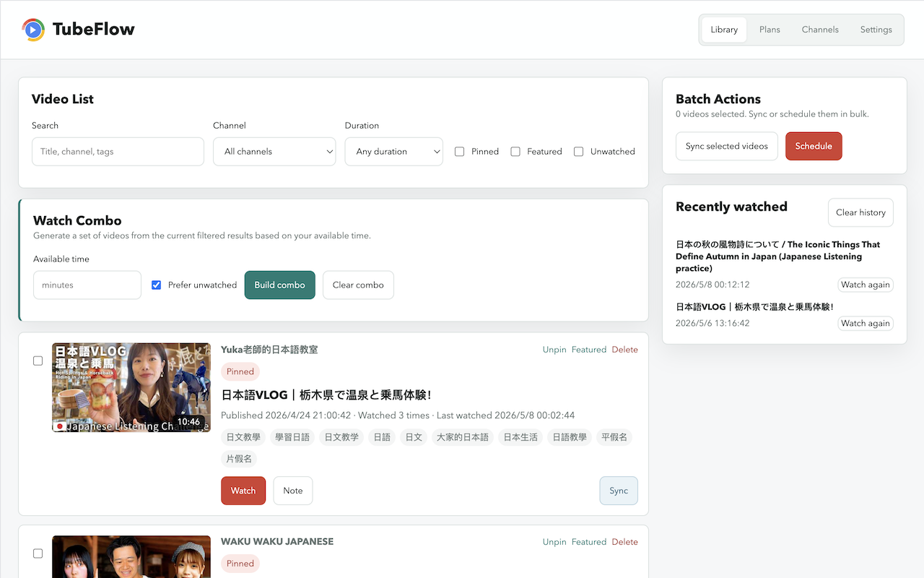Image resolution: width=924 pixels, height=578 pixels.
Task: Click the red Watch button
Action: (x=243, y=491)
